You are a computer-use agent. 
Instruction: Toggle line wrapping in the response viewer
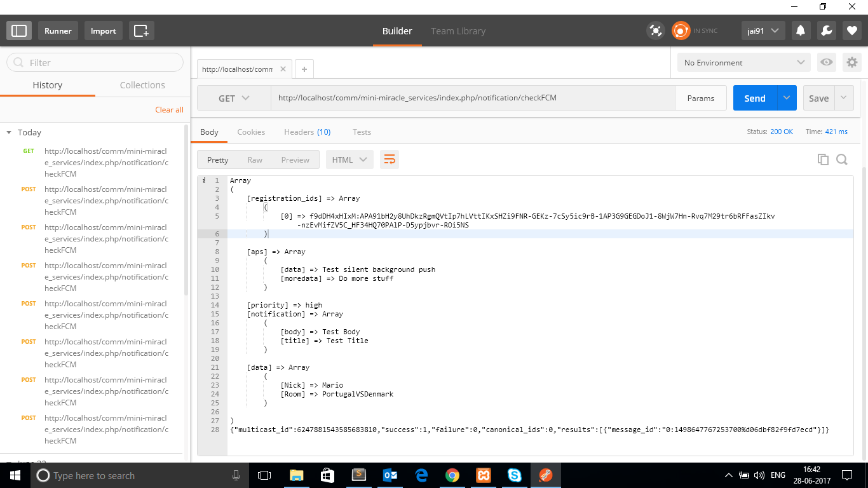pyautogui.click(x=390, y=159)
